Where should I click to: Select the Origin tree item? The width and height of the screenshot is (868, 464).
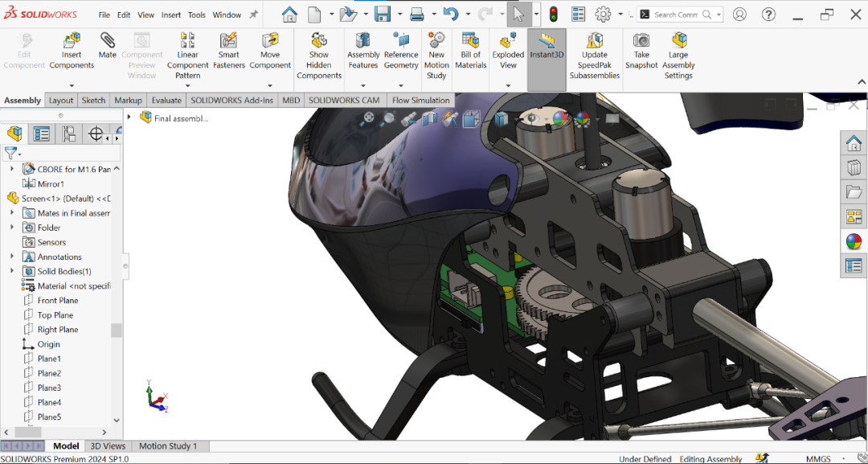(x=49, y=344)
